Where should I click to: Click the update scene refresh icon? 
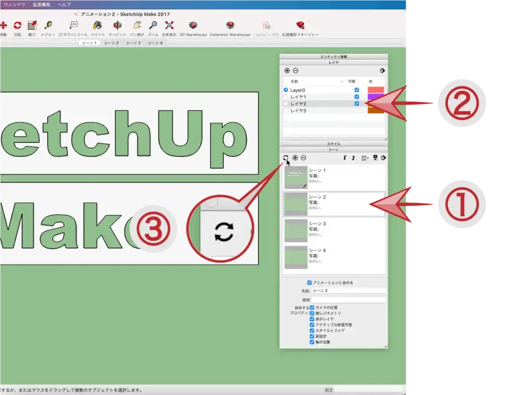pyautogui.click(x=285, y=158)
